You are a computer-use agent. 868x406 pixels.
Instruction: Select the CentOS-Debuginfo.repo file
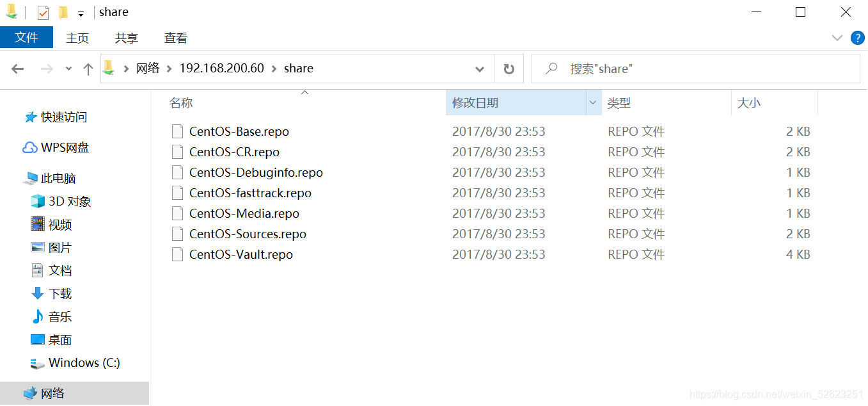(256, 172)
